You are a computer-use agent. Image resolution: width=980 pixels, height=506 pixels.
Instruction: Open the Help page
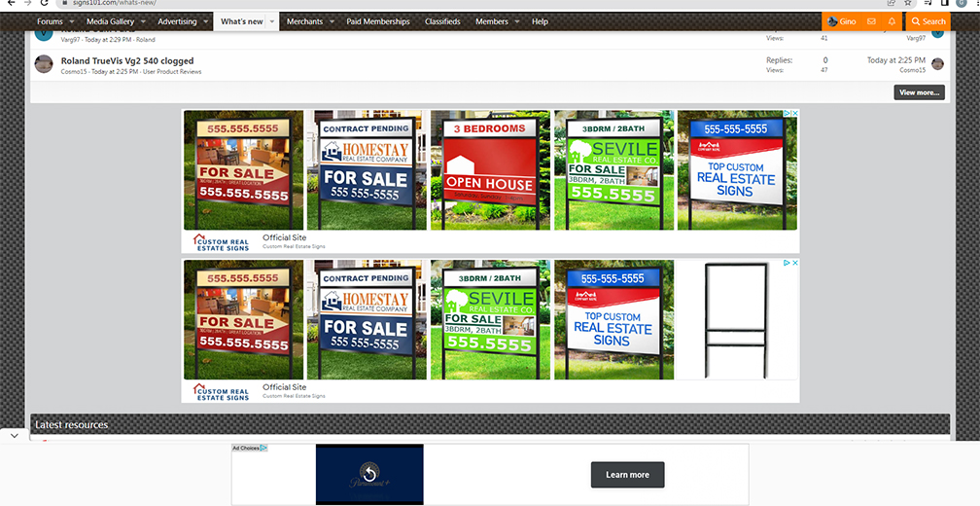coord(540,21)
